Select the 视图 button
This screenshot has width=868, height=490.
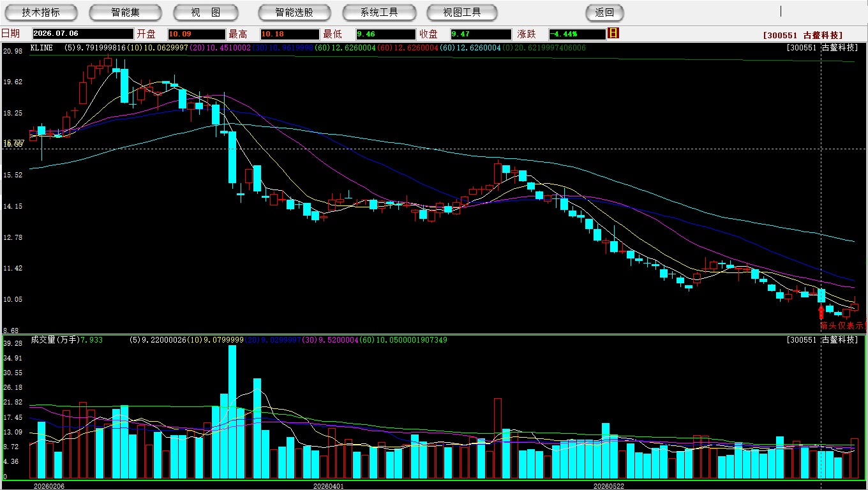coord(206,13)
